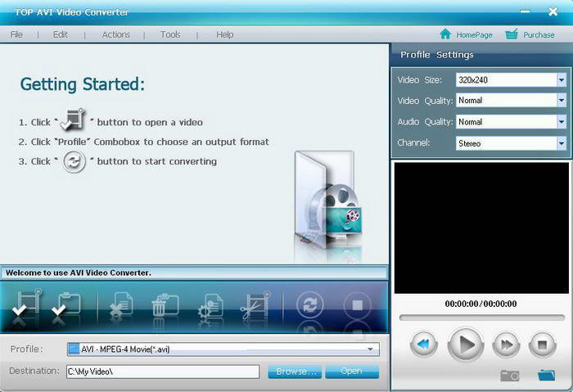Click the Welcome status bar message
This screenshot has height=392, width=573.
pyautogui.click(x=79, y=273)
